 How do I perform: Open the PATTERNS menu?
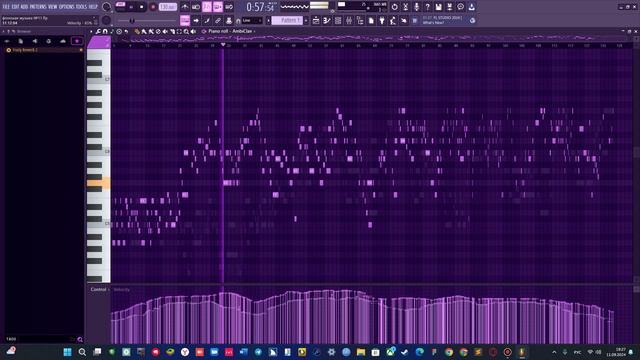pyautogui.click(x=38, y=7)
